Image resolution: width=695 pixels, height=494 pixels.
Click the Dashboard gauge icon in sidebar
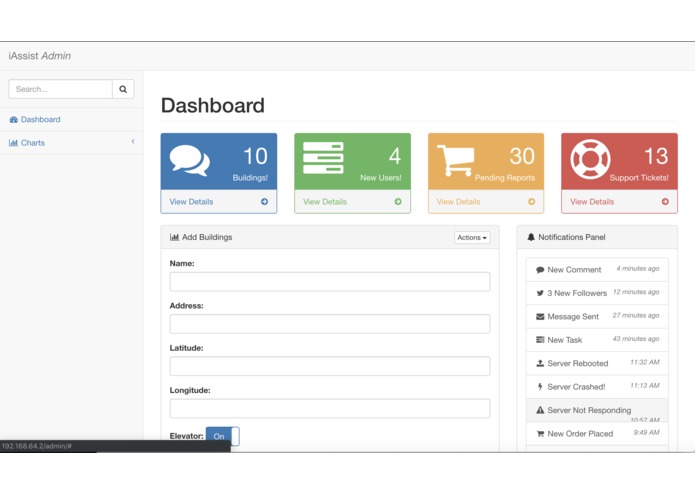click(x=14, y=120)
